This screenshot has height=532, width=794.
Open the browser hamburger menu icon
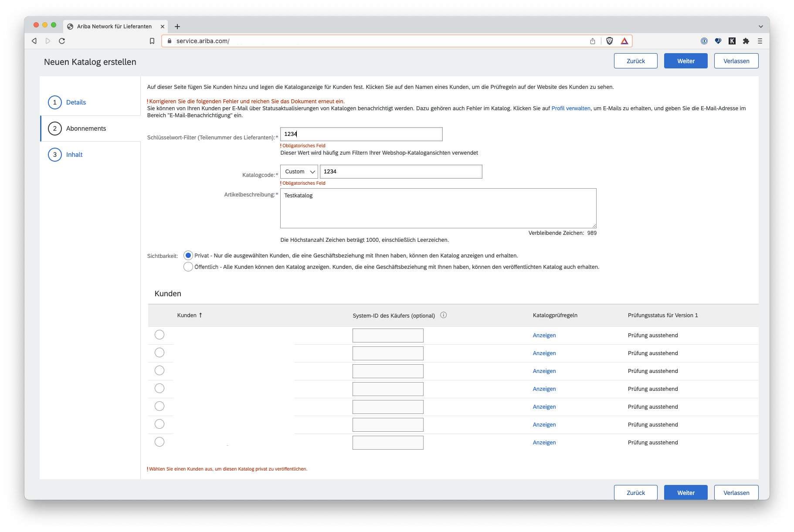760,41
